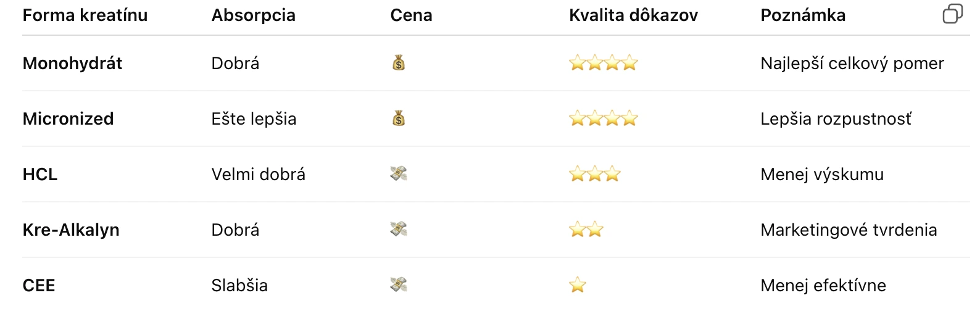Click the flying money icon in HCL row
Viewport: 980px width, 311px height.
[399, 174]
